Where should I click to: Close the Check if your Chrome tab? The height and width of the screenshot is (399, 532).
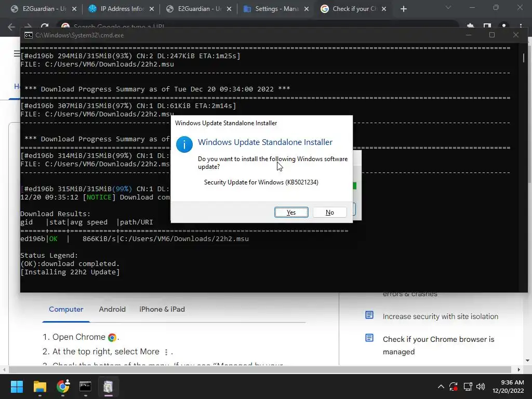pos(384,9)
